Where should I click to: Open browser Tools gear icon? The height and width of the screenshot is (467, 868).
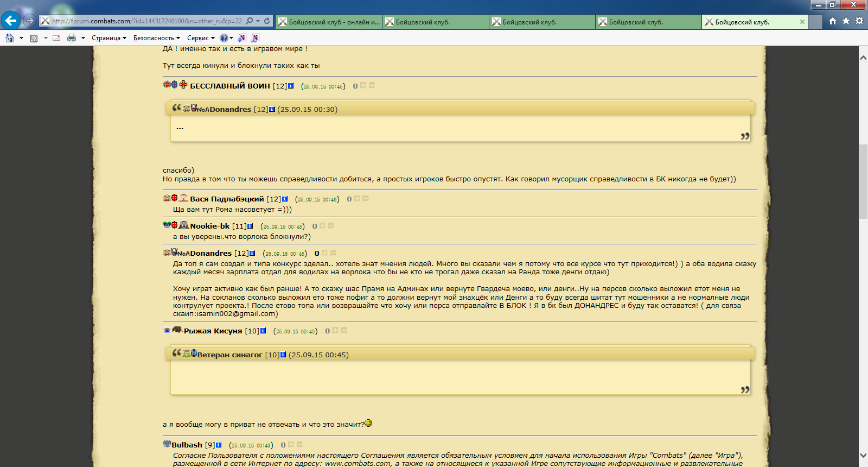tap(859, 21)
